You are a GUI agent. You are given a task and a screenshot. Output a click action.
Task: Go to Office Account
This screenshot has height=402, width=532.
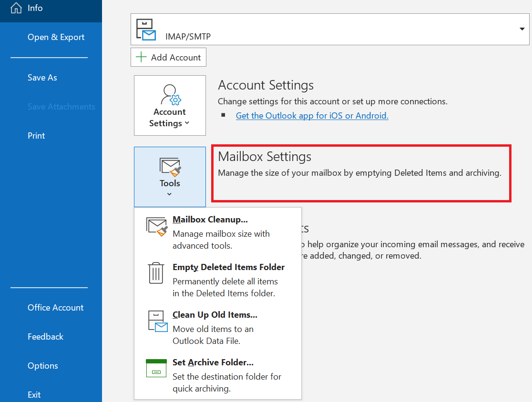point(55,307)
